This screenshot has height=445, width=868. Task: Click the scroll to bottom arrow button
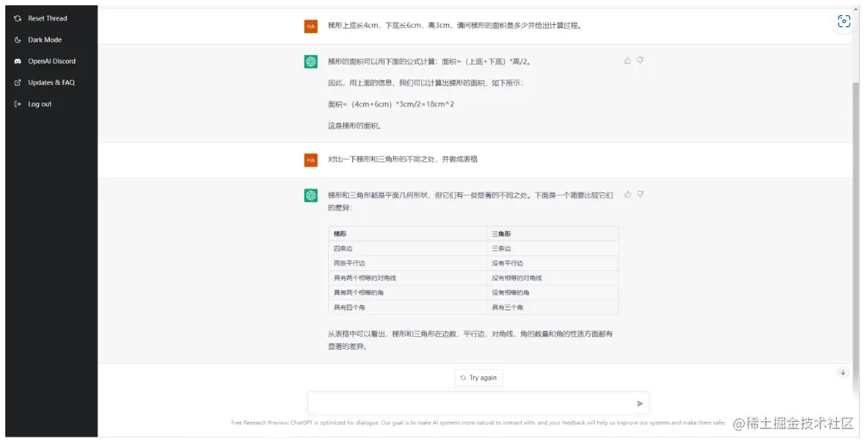[842, 372]
